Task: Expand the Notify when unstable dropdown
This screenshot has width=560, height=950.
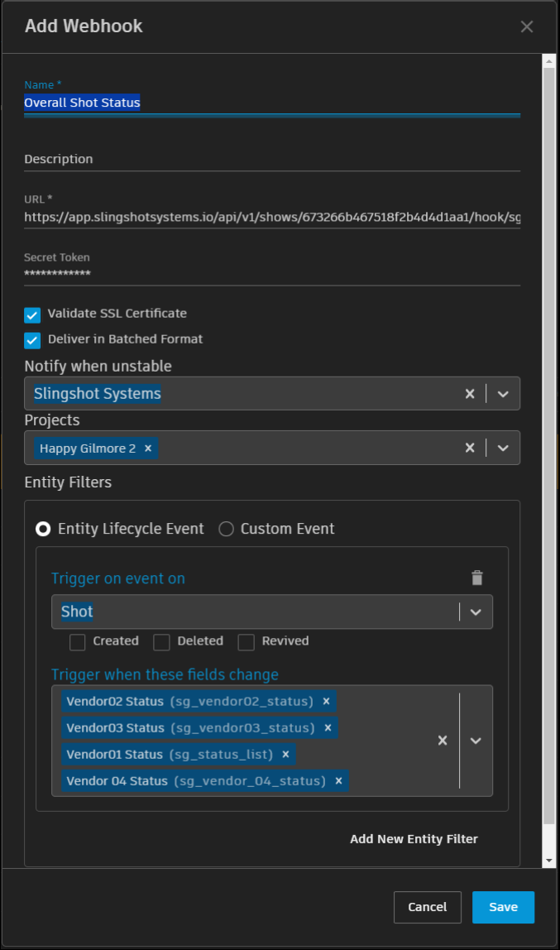Action: point(503,394)
